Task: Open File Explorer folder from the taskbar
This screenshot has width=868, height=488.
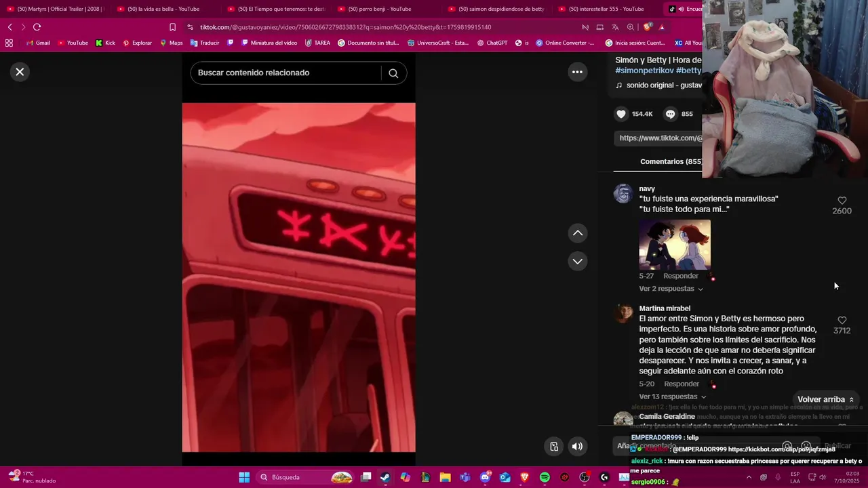Action: [x=445, y=477]
